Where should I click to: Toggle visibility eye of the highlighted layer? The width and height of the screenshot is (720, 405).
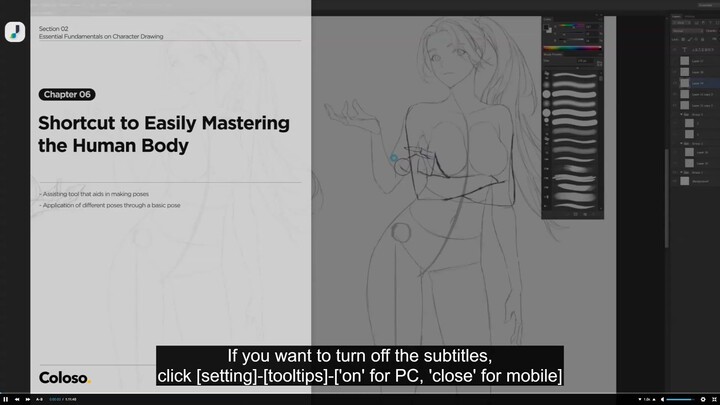click(x=675, y=83)
